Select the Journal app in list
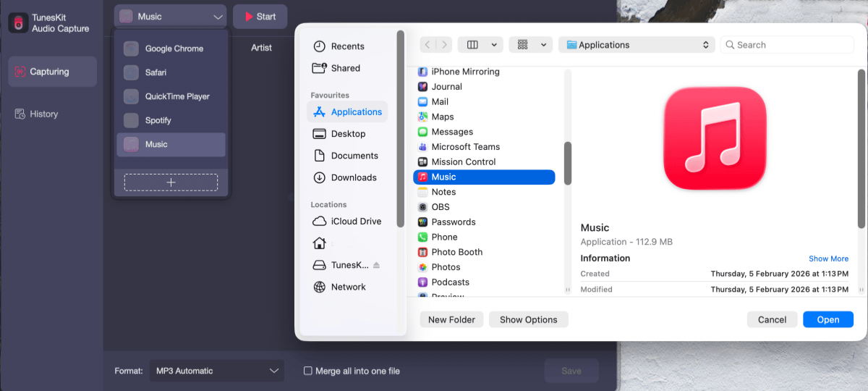Screen dimensions: 868x391 484,86
